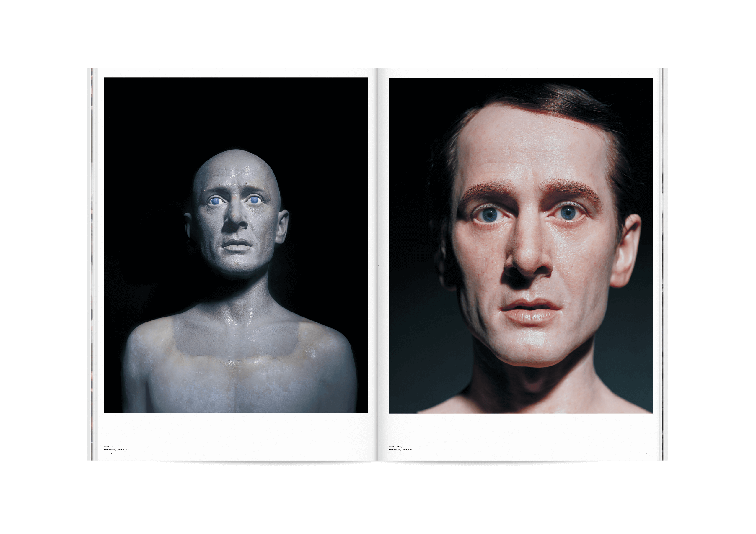
Task: Click 'Mischpoche, 2016-2019' under Vater II
Action: coord(115,449)
